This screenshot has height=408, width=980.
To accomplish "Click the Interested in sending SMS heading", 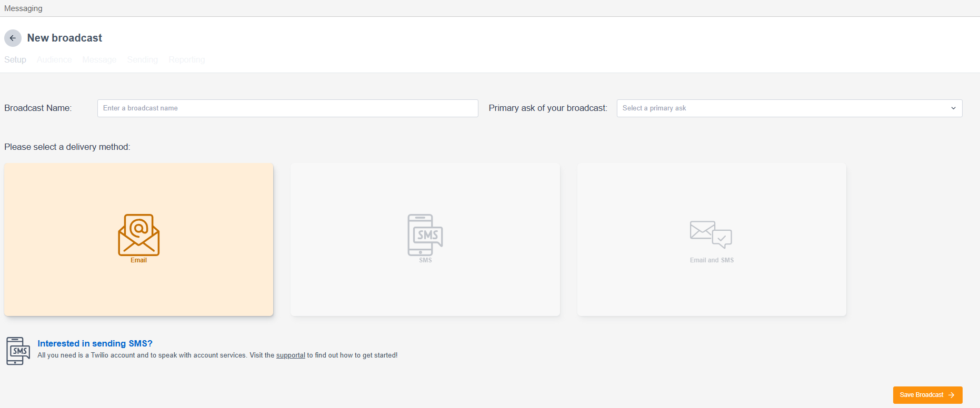I will (x=95, y=343).
